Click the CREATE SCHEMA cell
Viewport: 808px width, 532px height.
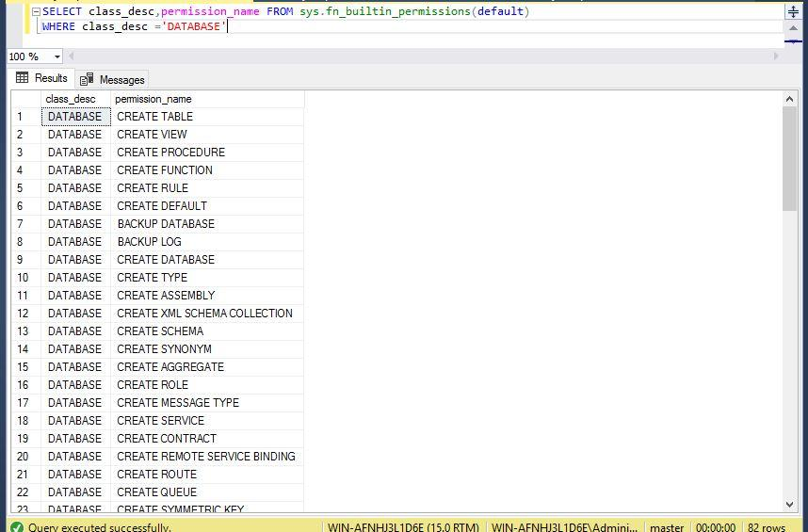pos(207,331)
